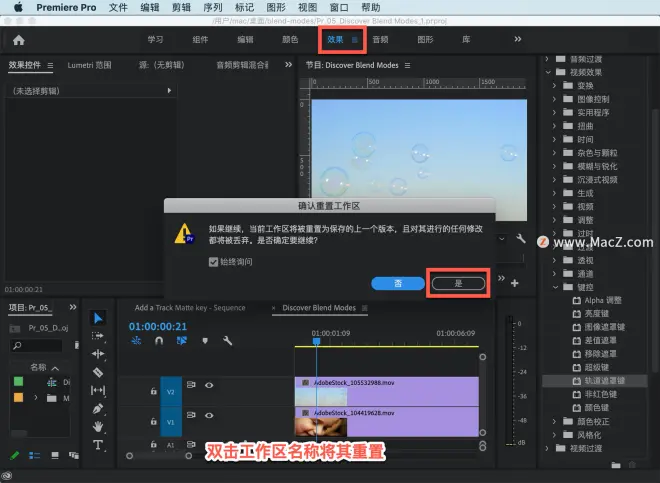
Task: Toggle V1 sync lock
Action: (x=191, y=415)
